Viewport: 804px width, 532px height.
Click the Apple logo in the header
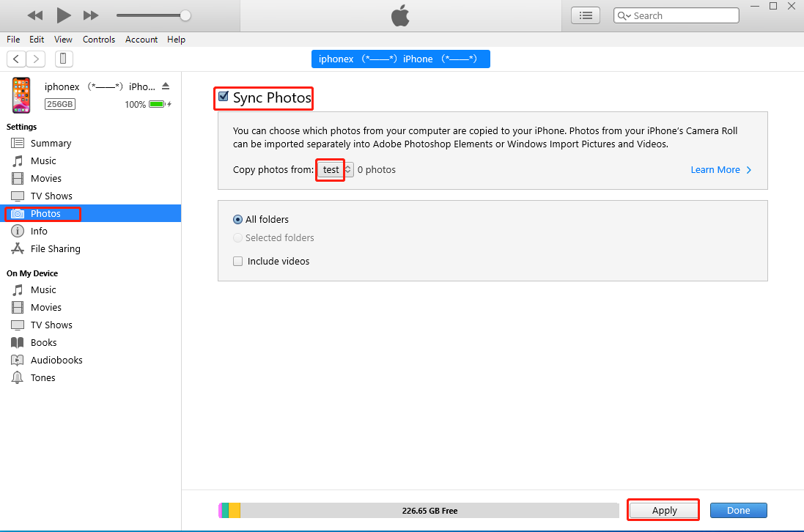point(400,15)
